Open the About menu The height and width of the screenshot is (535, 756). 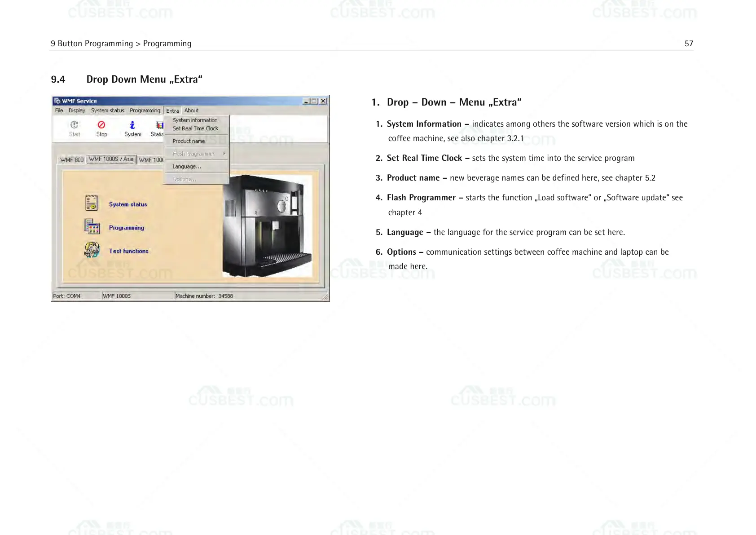(191, 111)
